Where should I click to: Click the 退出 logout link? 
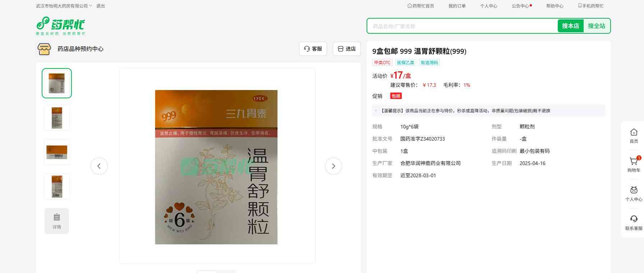101,6
